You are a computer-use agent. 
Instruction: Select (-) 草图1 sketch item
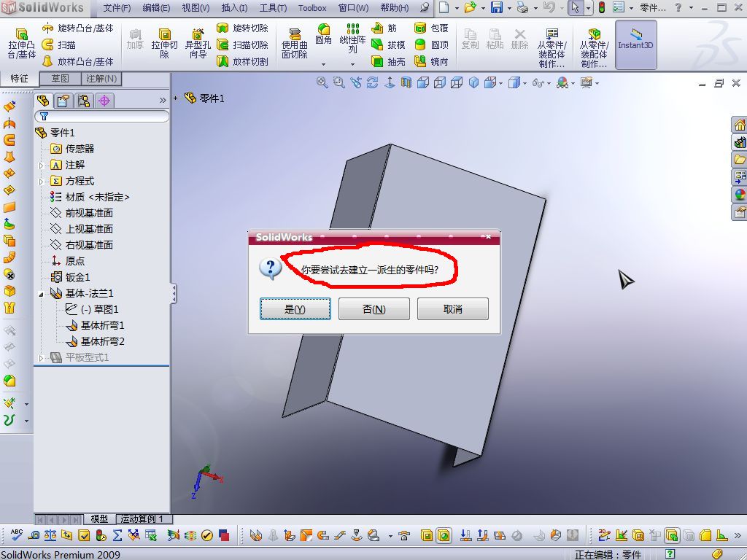[x=92, y=309]
